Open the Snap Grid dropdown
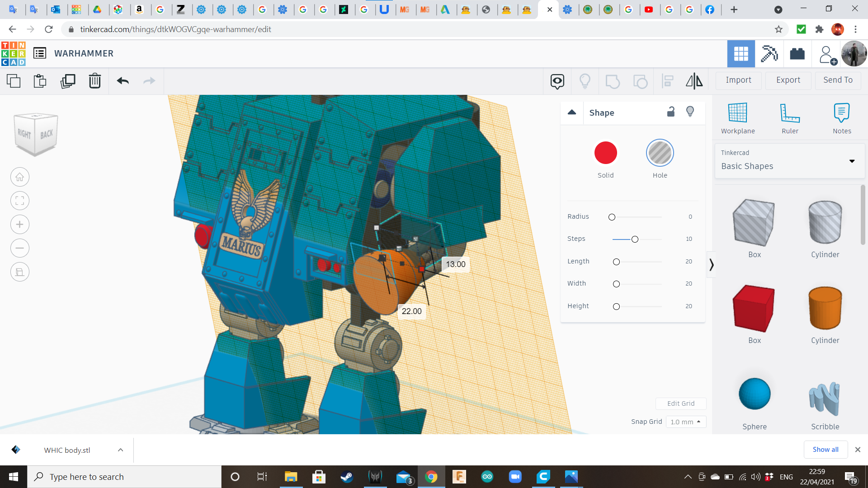 click(685, 422)
